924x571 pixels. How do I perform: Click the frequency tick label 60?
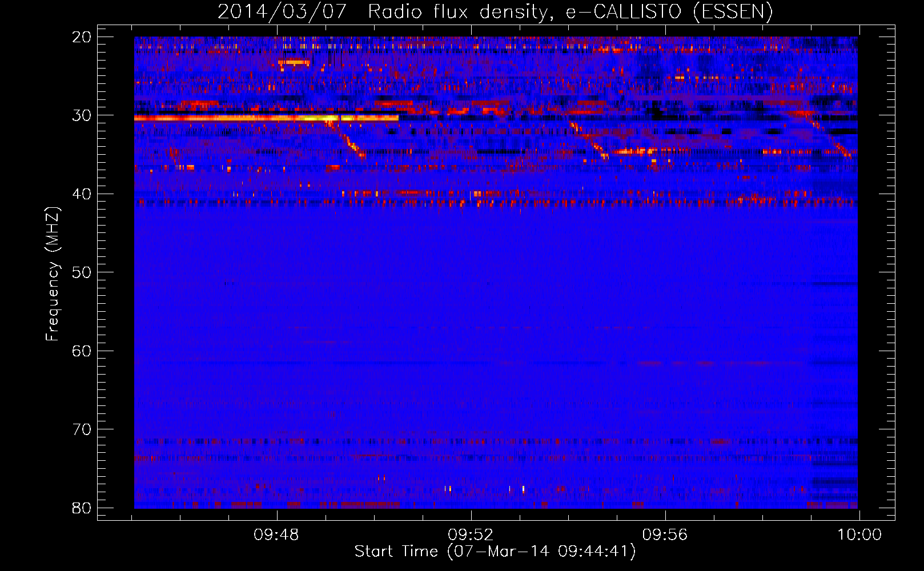(82, 351)
